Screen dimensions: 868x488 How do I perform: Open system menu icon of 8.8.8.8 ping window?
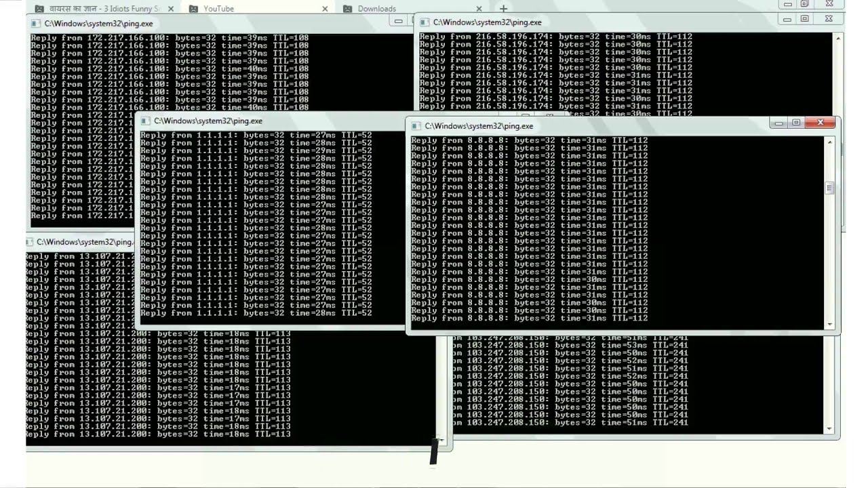(x=416, y=126)
